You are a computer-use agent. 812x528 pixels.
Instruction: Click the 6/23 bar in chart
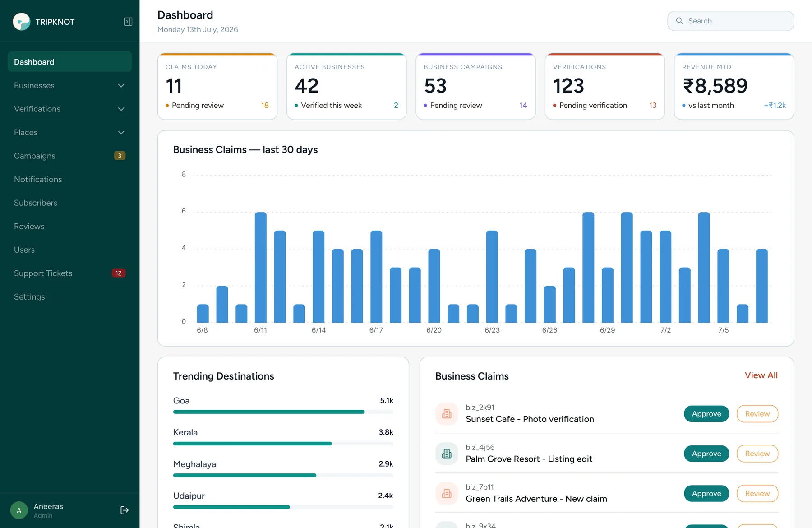[492, 277]
